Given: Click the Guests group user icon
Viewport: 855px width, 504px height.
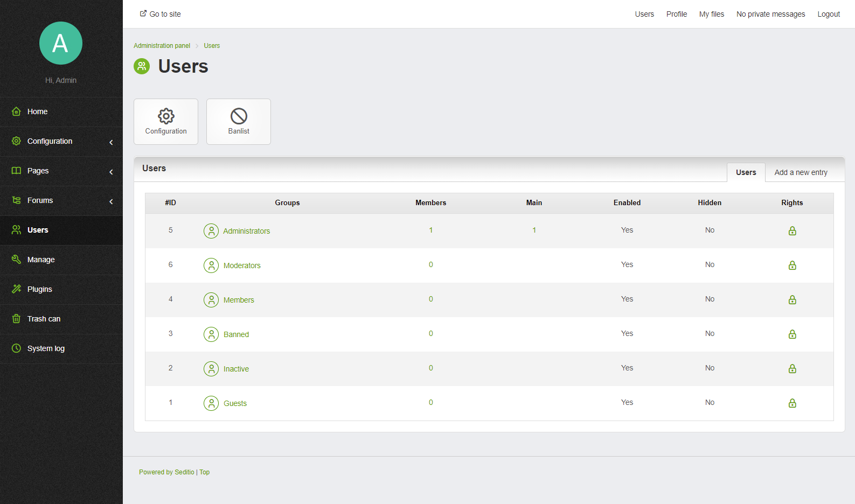Looking at the screenshot, I should [211, 403].
